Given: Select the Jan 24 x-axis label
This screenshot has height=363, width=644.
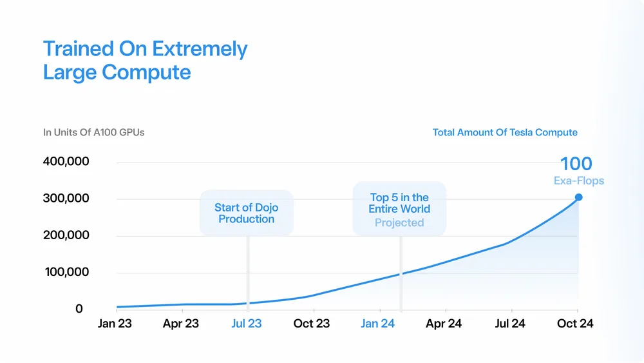Looking at the screenshot, I should coord(377,324).
